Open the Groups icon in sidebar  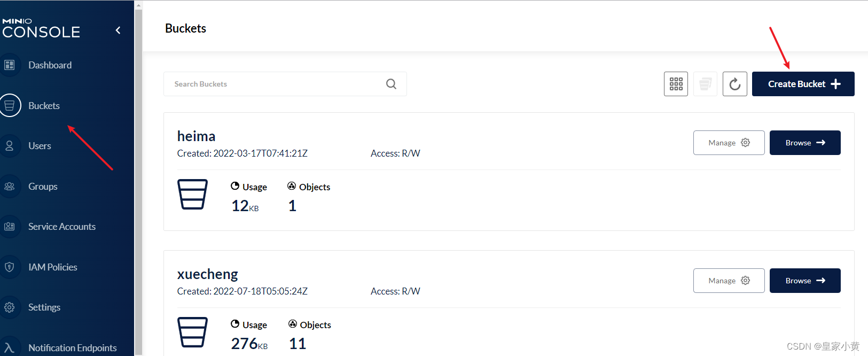click(x=10, y=187)
